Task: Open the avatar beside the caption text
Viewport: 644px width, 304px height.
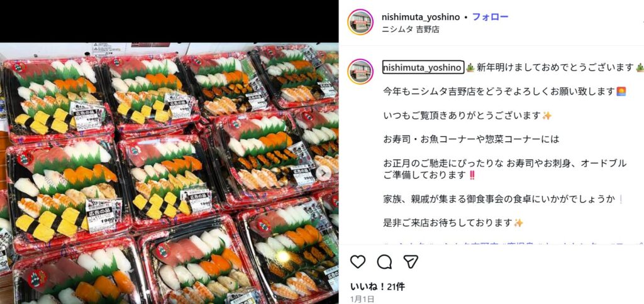Action: [360, 72]
